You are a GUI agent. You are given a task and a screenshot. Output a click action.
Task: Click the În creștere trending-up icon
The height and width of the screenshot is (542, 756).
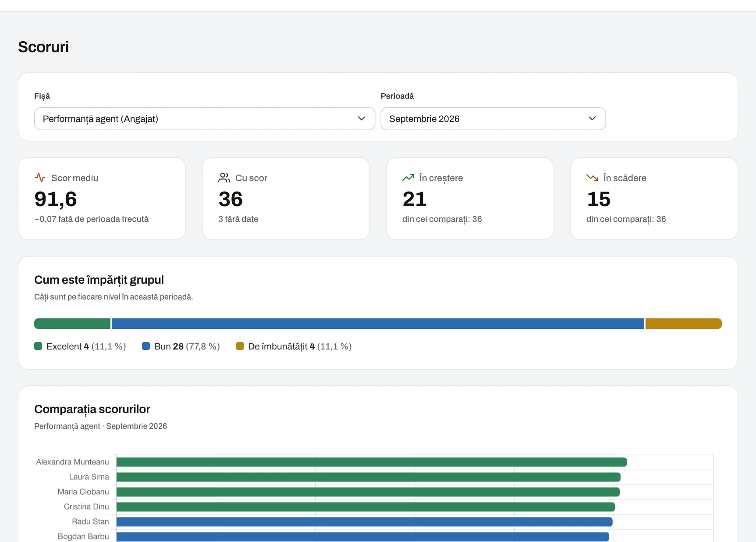coord(408,178)
